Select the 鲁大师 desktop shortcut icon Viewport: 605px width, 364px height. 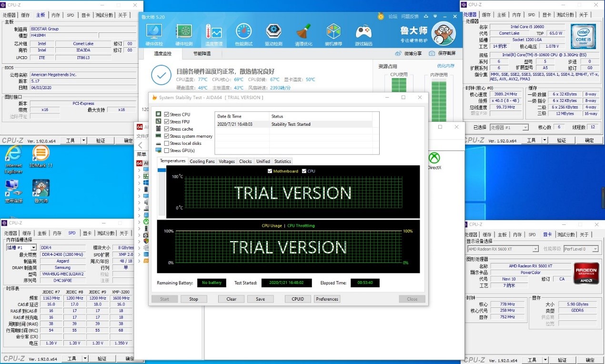pos(41,188)
